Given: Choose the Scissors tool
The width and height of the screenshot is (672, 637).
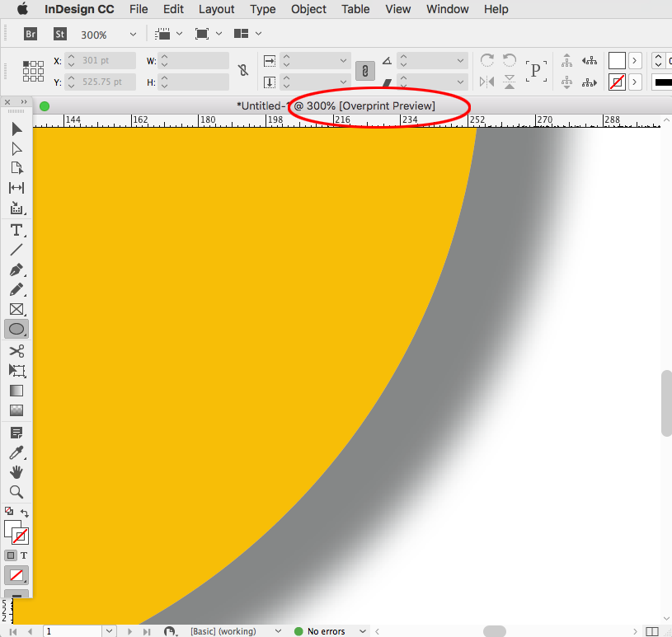Looking at the screenshot, I should [x=16, y=350].
